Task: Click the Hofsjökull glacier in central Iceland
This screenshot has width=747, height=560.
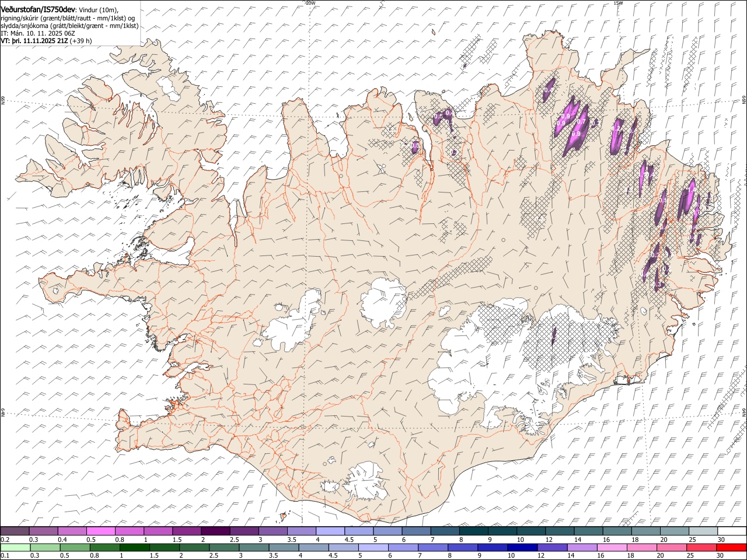Action: tap(382, 302)
